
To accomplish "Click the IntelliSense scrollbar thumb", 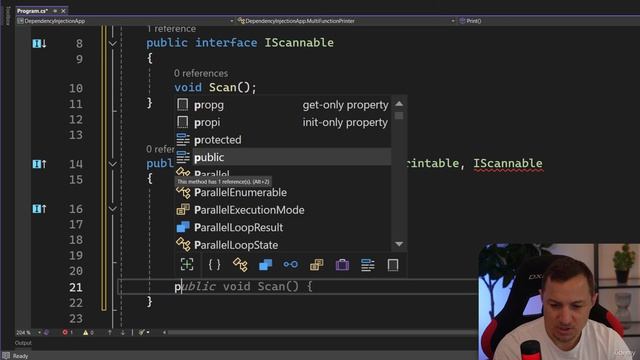I will pos(399,116).
